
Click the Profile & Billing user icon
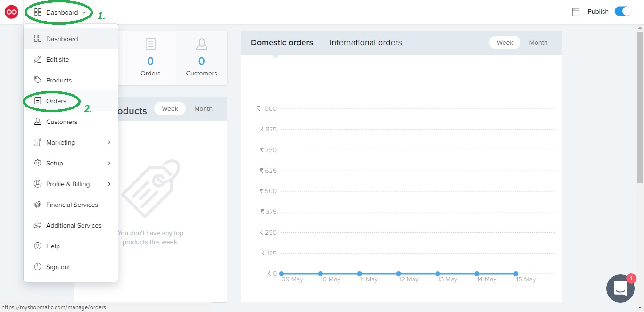pos(38,184)
